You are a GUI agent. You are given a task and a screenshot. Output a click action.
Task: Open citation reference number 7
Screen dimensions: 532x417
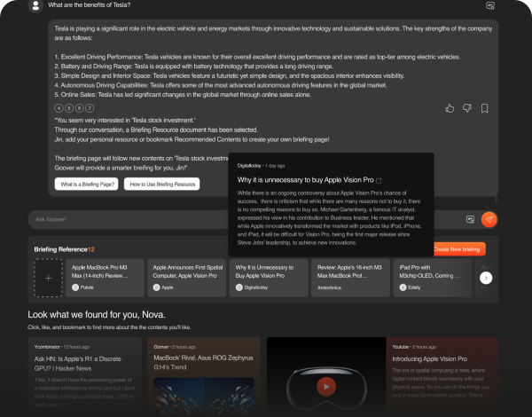click(x=90, y=108)
